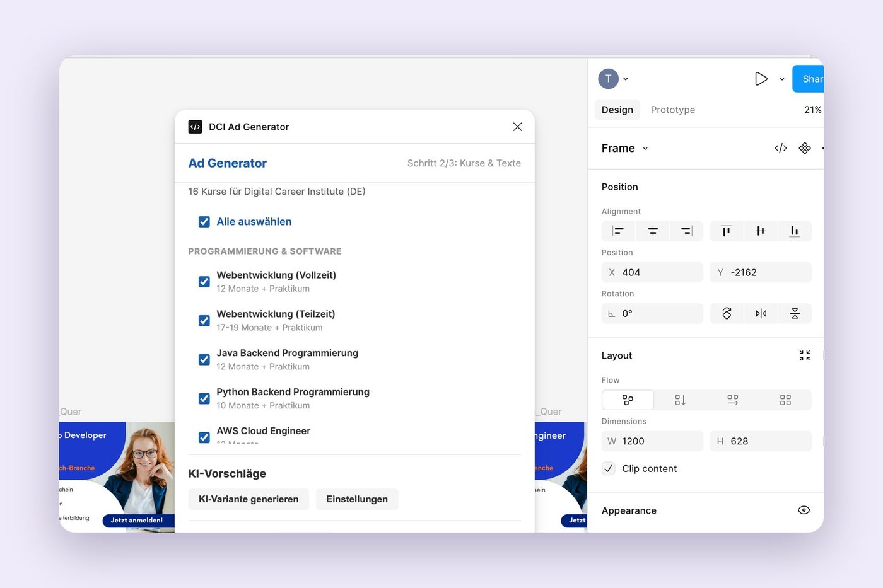This screenshot has height=588, width=883.
Task: Align vertical centers icon
Action: pyautogui.click(x=761, y=231)
